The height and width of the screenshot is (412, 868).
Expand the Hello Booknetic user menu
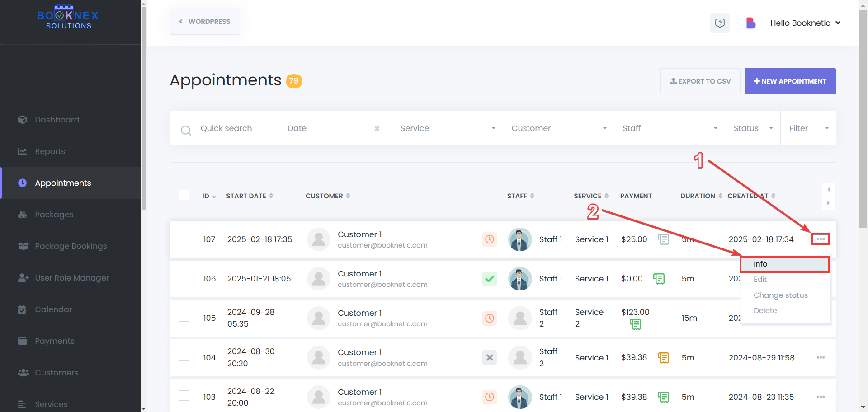click(805, 23)
